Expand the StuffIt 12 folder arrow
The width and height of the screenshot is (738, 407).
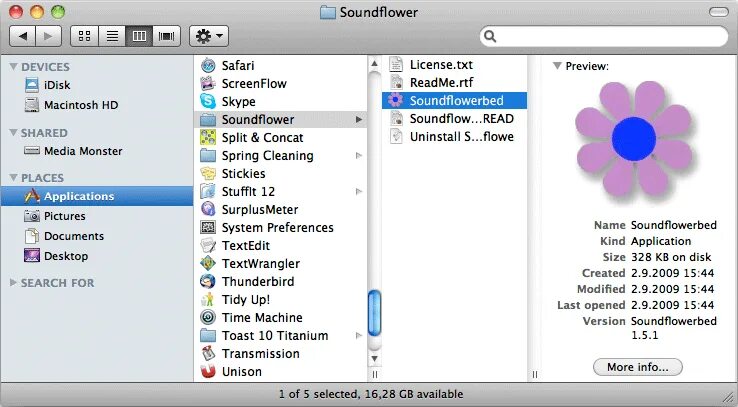click(359, 192)
